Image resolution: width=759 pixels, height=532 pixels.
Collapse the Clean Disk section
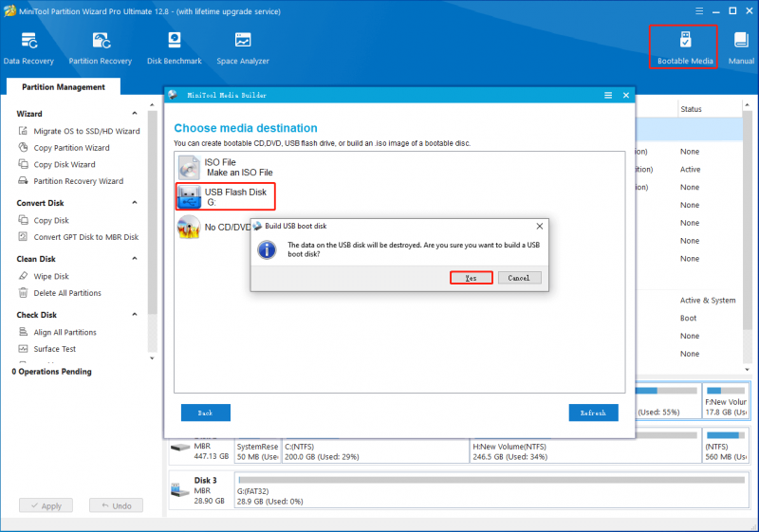(135, 259)
